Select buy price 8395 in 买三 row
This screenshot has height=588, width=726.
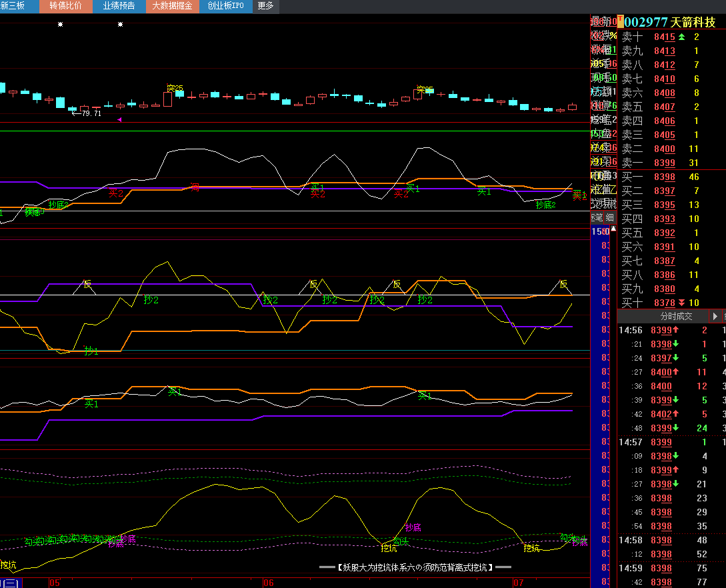665,205
